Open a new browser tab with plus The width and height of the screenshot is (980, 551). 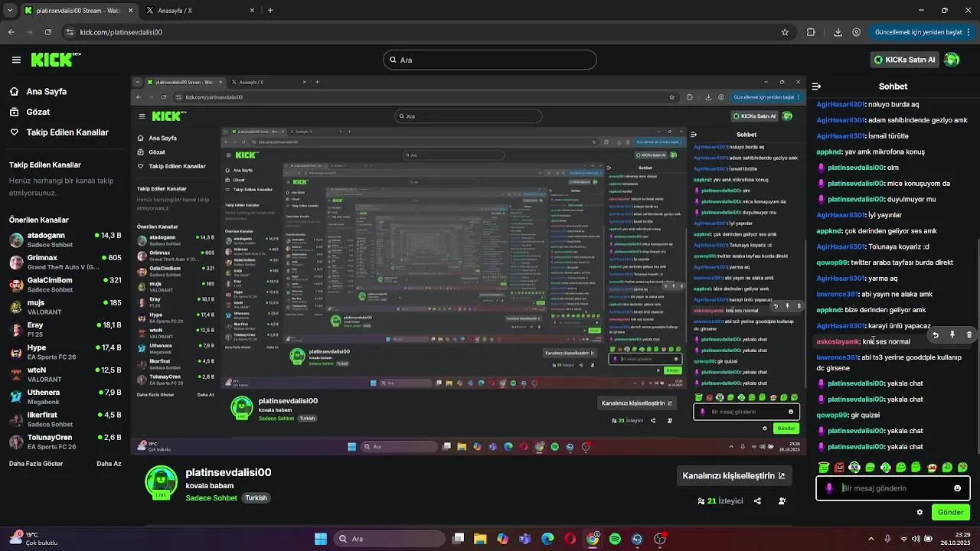click(x=270, y=11)
